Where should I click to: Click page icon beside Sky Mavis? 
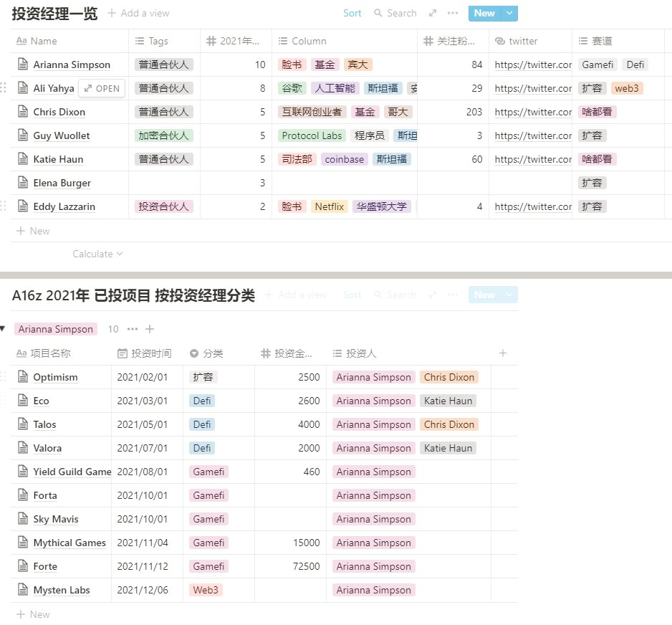click(23, 518)
